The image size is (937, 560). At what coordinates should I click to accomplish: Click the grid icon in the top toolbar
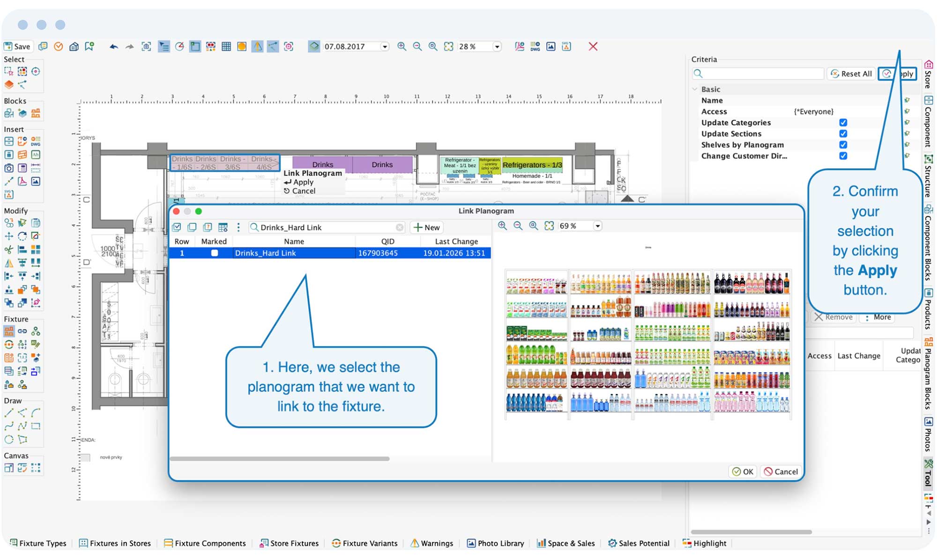(226, 46)
